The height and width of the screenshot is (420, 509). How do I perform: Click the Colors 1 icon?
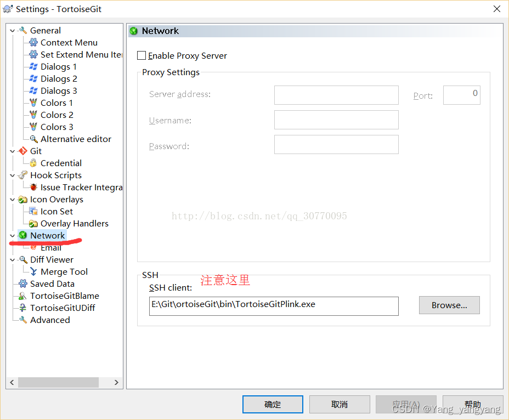point(33,103)
